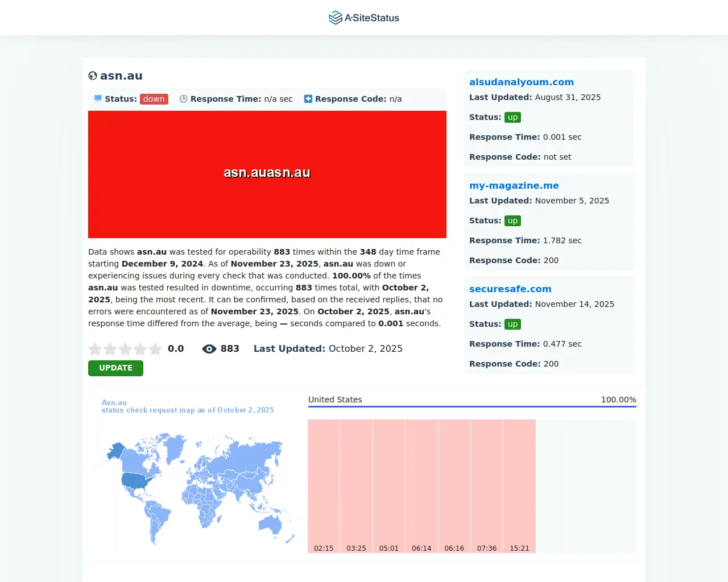This screenshot has height=582, width=728.
Task: Click the red down status badge
Action: click(x=154, y=99)
